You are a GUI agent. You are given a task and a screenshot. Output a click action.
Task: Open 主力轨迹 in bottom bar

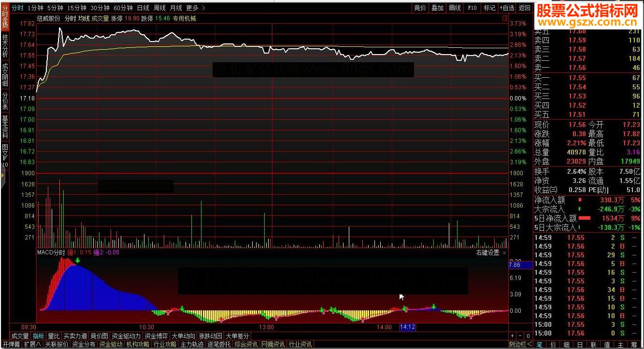click(192, 345)
